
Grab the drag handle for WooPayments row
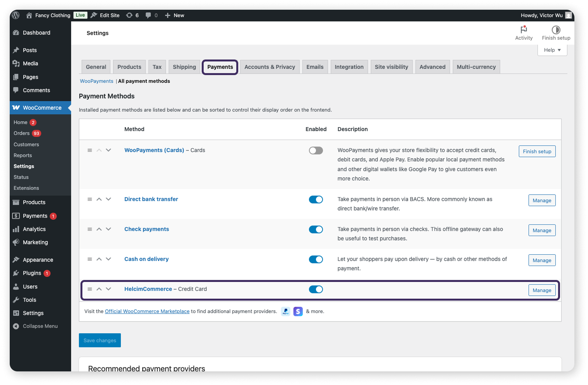(x=90, y=150)
